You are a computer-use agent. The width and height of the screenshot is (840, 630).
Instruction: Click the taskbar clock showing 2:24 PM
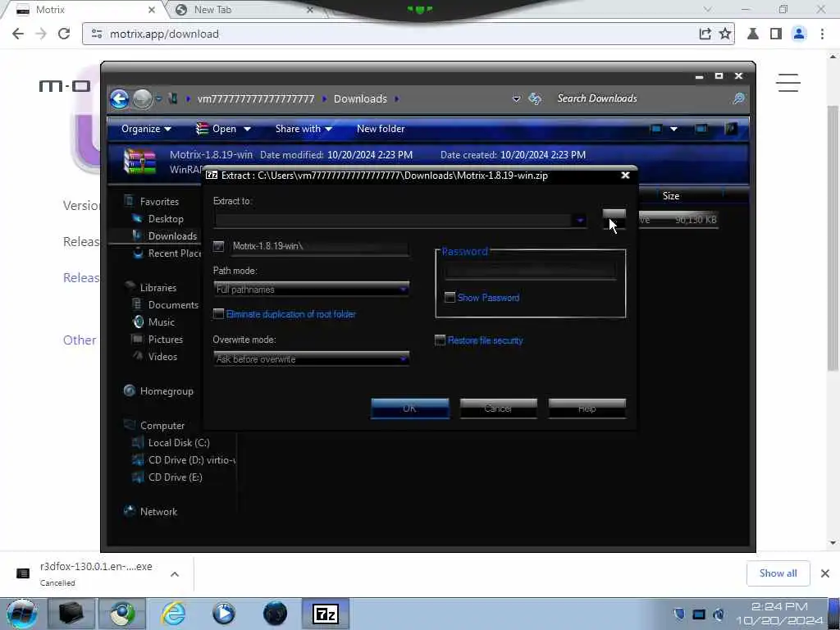pyautogui.click(x=779, y=614)
